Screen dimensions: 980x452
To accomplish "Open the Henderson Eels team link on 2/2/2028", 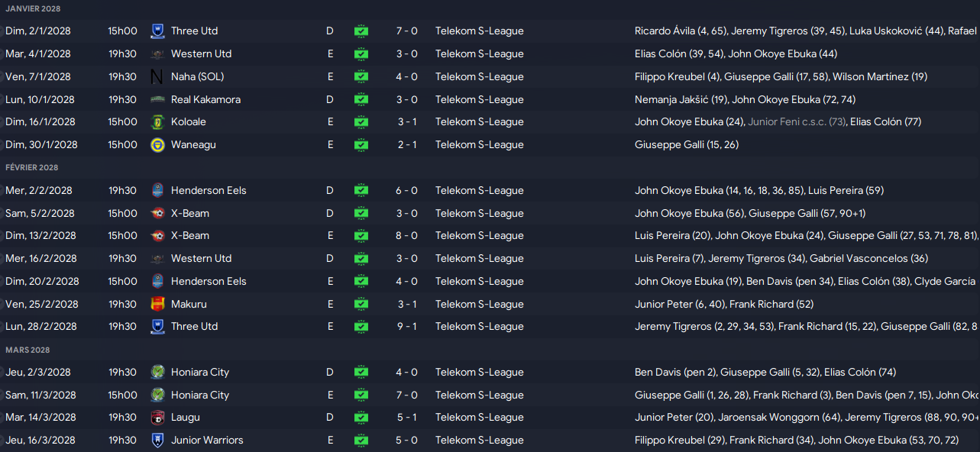I will click(x=209, y=191).
